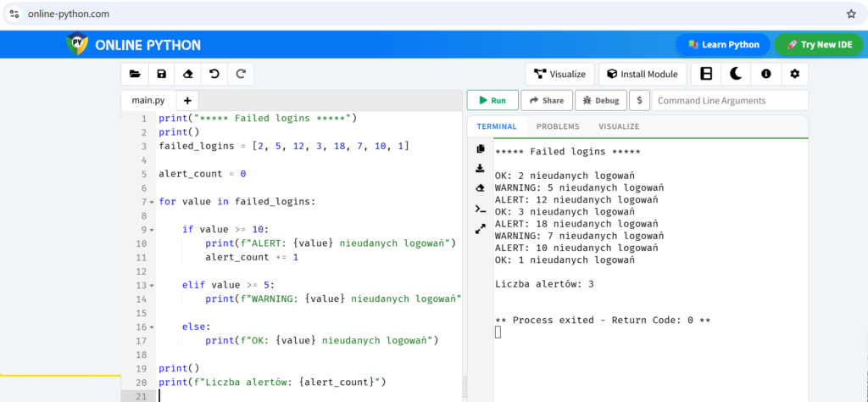Screen dimensions: 868x402
Task: Click Try New IDE button
Action: pyautogui.click(x=820, y=45)
